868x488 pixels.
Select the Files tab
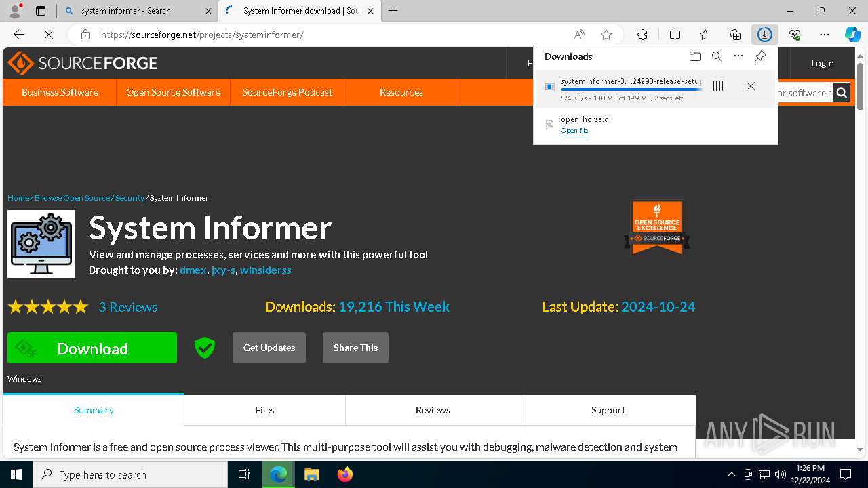coord(264,410)
